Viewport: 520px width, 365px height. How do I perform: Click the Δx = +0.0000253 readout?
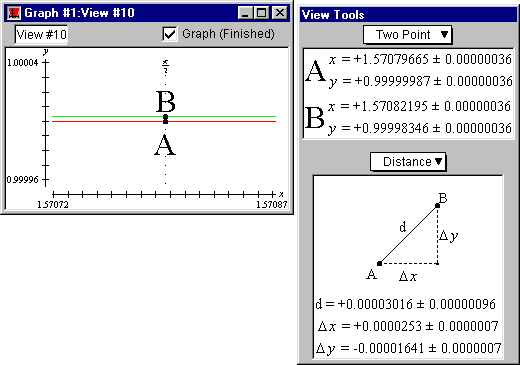408,326
